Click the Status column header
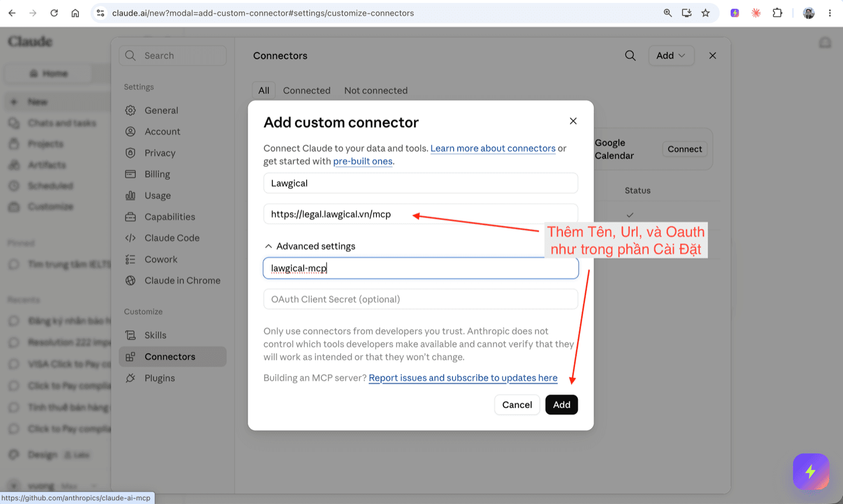843x504 pixels. (x=638, y=191)
